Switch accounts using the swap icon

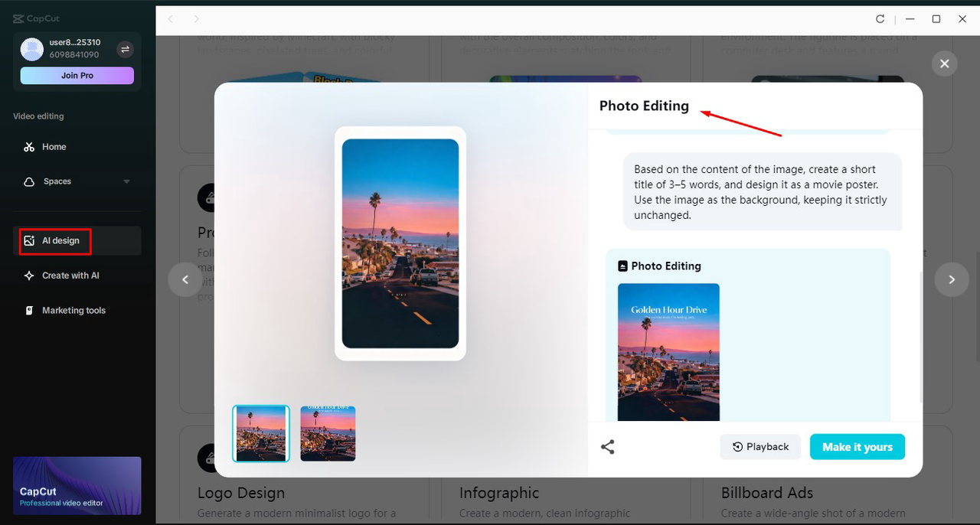(x=124, y=48)
